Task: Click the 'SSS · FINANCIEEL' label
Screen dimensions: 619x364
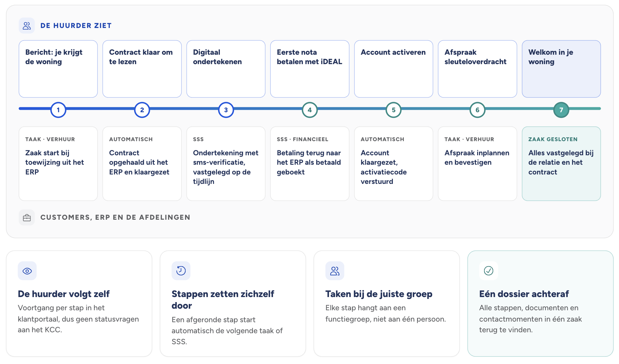Action: click(x=303, y=139)
